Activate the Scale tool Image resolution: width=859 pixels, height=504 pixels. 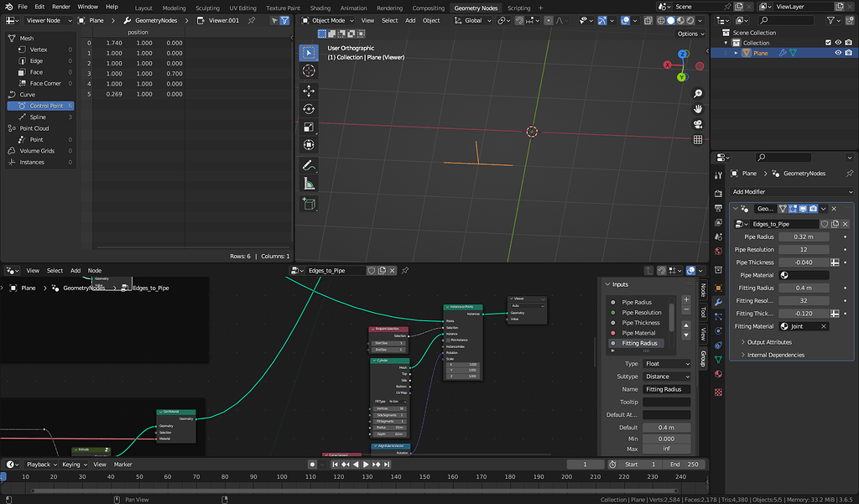(x=309, y=127)
